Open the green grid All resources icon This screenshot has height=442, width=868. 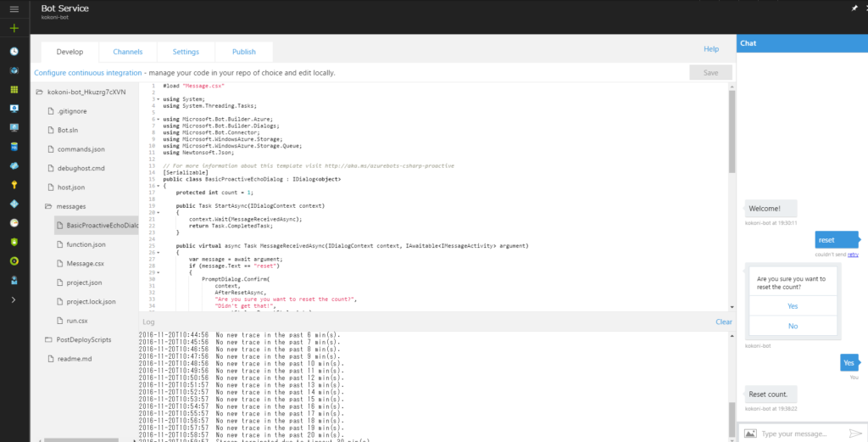[x=14, y=90]
